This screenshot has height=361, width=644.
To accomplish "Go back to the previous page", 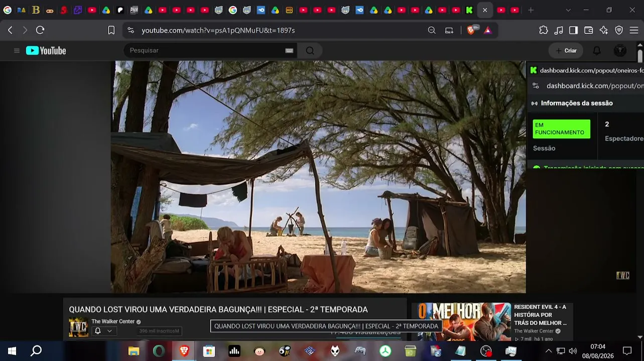I will [x=10, y=30].
